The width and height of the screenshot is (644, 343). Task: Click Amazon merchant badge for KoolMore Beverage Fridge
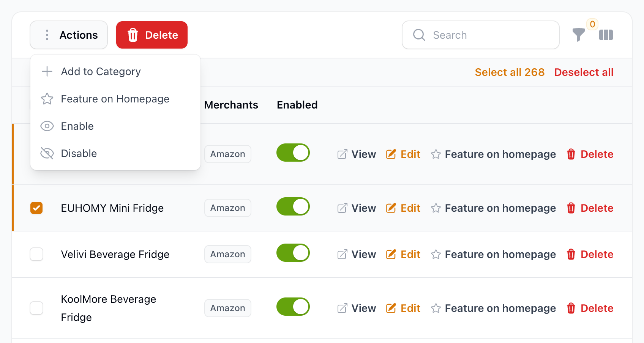point(228,308)
